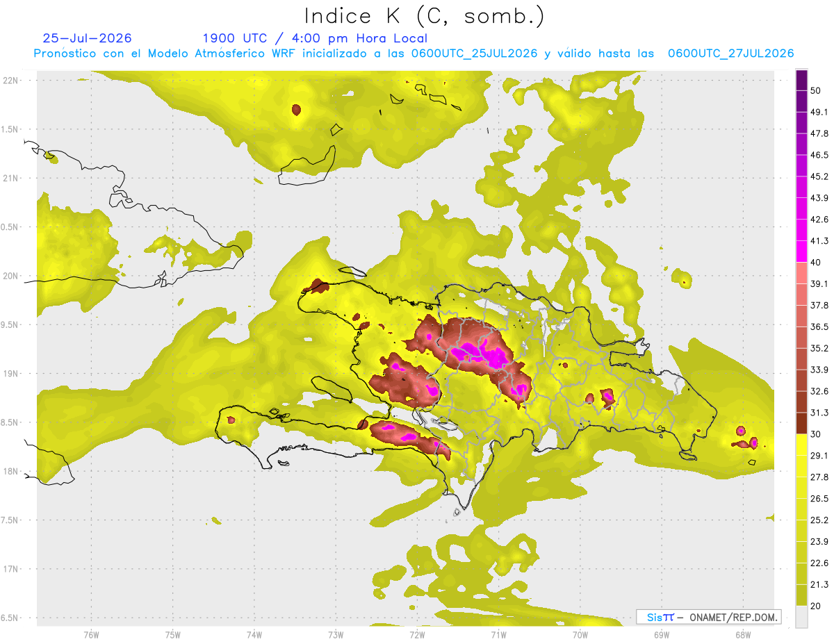The image size is (834, 644).
Task: Pick the darkest purple swatch above 50
Action: pos(801,80)
